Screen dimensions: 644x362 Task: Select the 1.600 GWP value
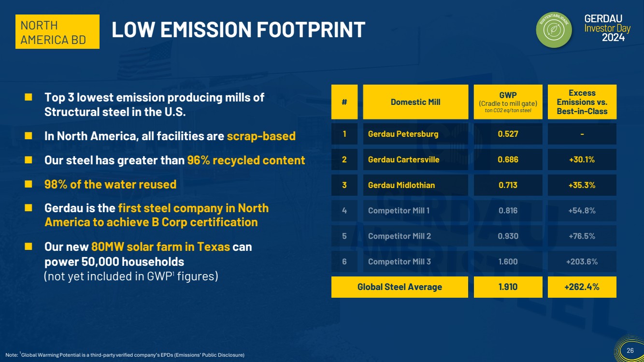point(508,261)
